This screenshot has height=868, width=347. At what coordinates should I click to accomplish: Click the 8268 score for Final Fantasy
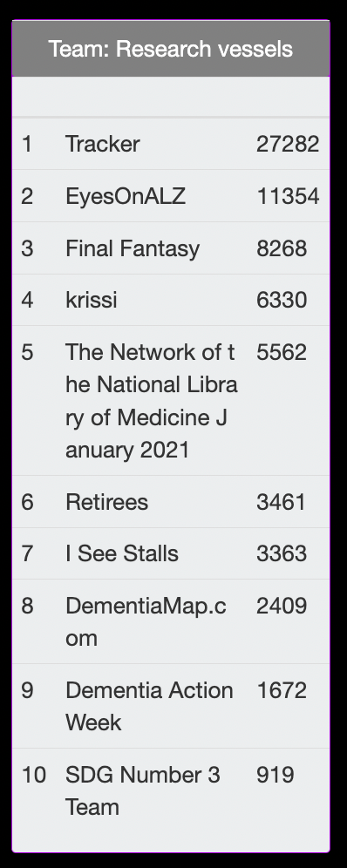pos(281,248)
